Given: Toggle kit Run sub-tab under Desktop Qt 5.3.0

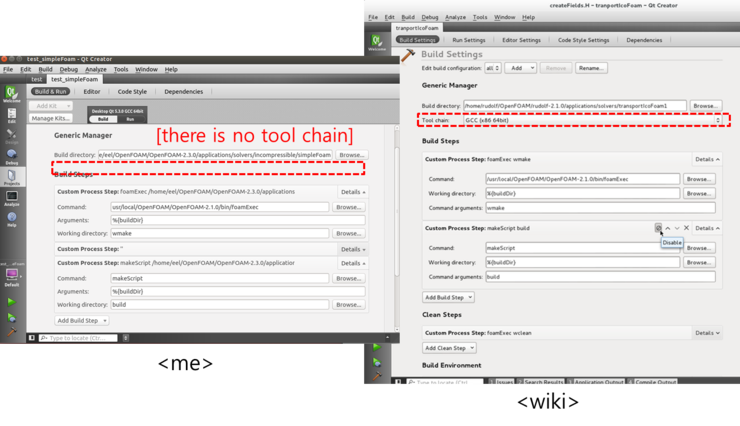Looking at the screenshot, I should [x=130, y=119].
